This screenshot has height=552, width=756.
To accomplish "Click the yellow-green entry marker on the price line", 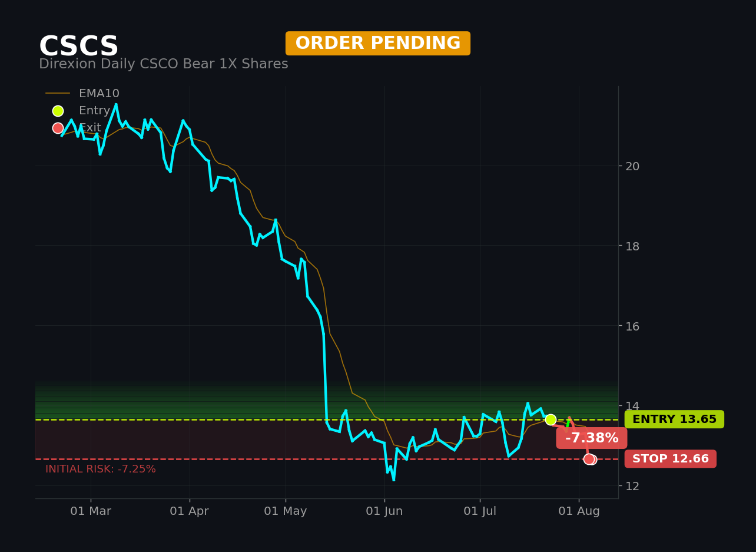I will pyautogui.click(x=551, y=419).
